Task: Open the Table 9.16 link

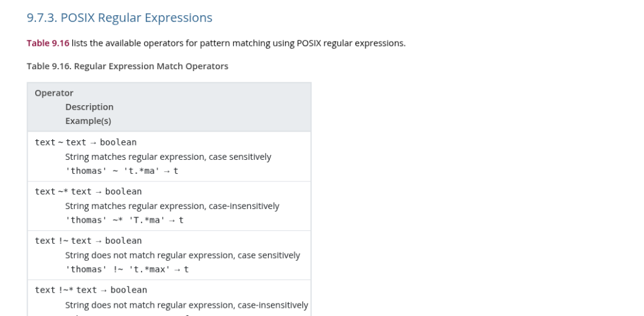Action: click(x=48, y=43)
